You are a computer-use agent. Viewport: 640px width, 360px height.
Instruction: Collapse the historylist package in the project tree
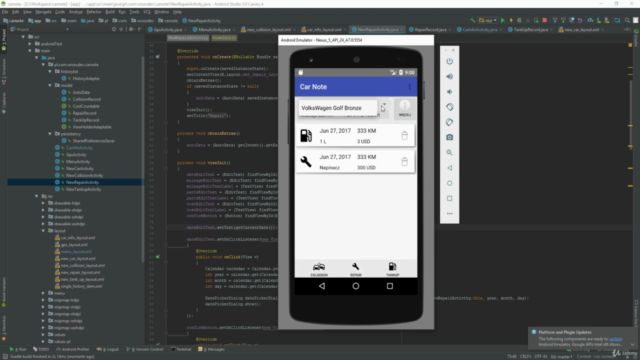[50, 71]
